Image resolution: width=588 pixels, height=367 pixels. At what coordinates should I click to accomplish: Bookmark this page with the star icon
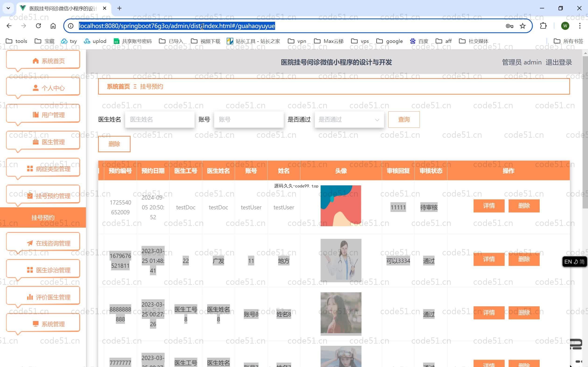pyautogui.click(x=523, y=26)
